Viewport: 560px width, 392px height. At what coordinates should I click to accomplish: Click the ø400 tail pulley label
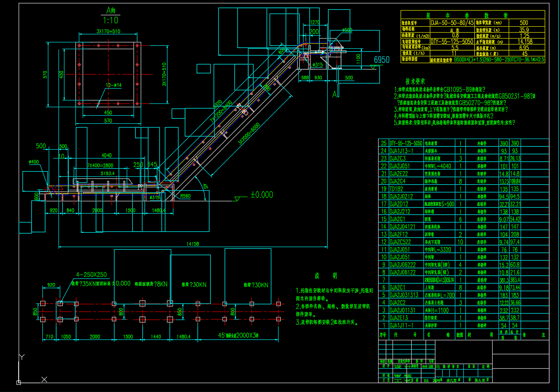(x=33, y=162)
